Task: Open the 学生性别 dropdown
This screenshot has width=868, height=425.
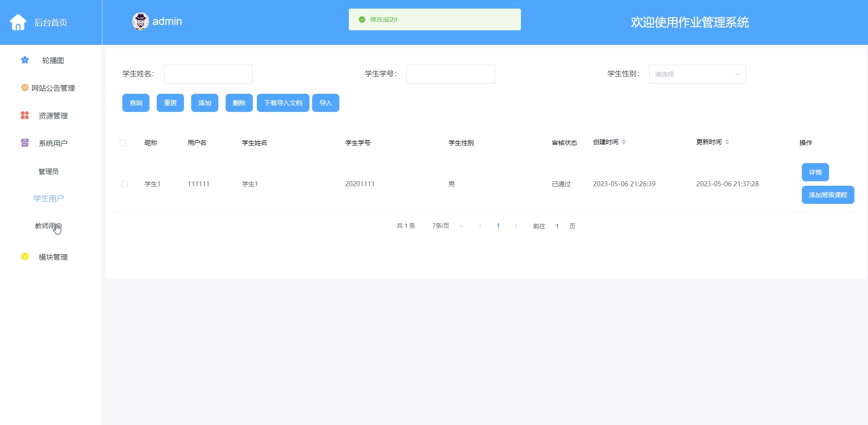Action: (697, 74)
